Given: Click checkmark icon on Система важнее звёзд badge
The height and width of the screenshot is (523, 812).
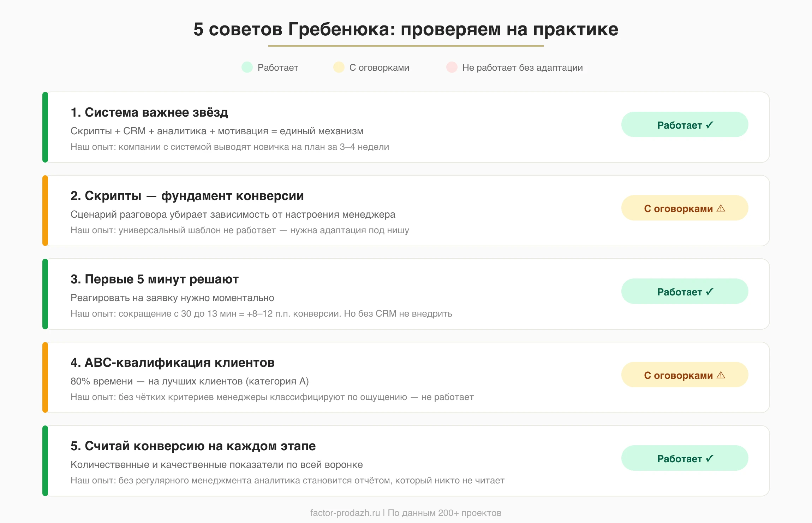Looking at the screenshot, I should 710,125.
